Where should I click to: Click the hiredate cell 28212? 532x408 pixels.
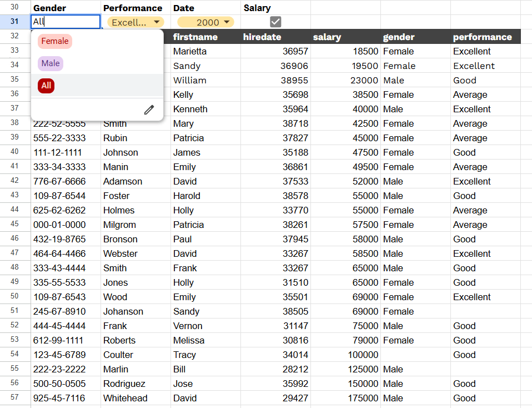pyautogui.click(x=275, y=369)
